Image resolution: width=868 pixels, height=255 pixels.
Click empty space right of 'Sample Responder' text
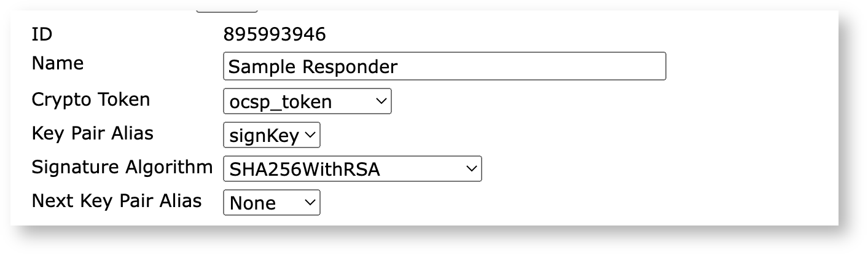click(528, 66)
